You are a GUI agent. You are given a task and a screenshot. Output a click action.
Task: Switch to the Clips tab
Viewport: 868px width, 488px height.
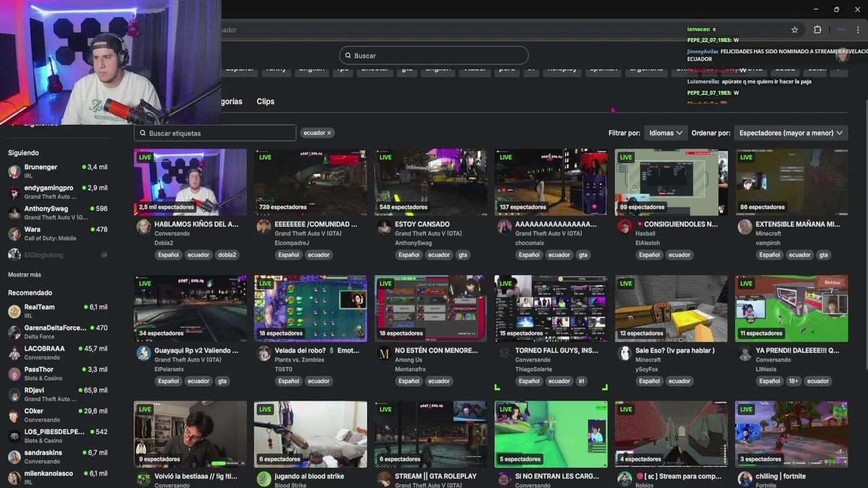(x=265, y=102)
